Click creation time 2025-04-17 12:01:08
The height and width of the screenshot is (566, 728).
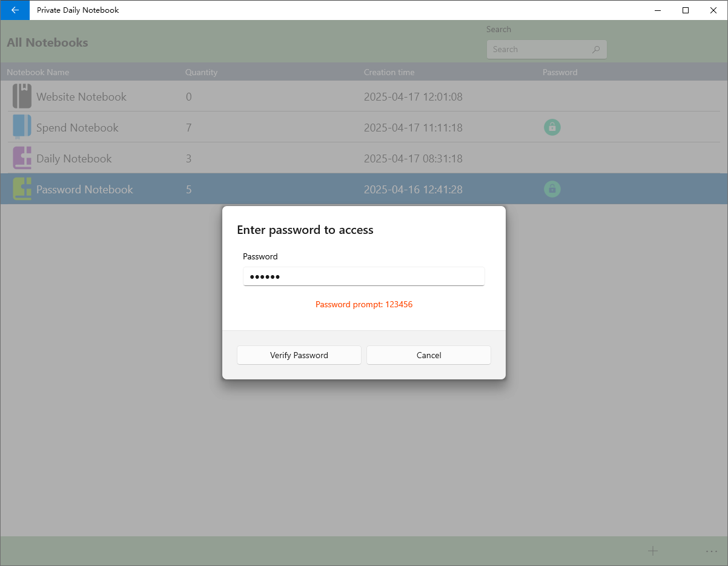413,96
